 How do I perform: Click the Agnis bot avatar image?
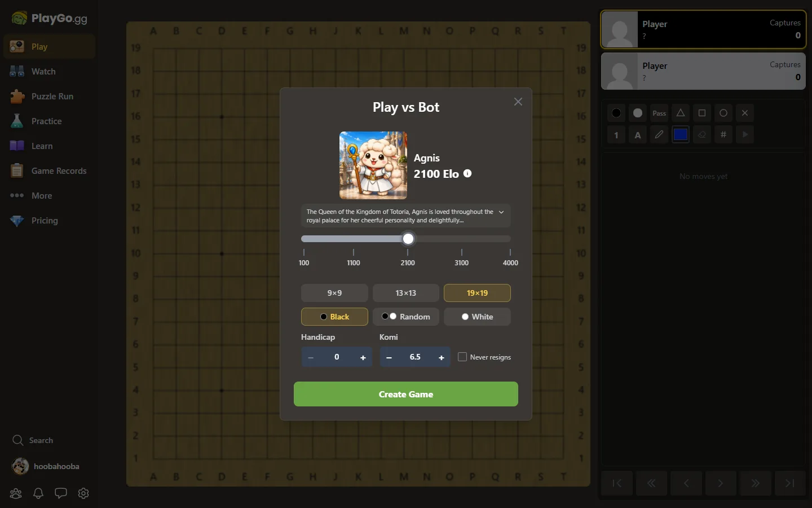373,165
